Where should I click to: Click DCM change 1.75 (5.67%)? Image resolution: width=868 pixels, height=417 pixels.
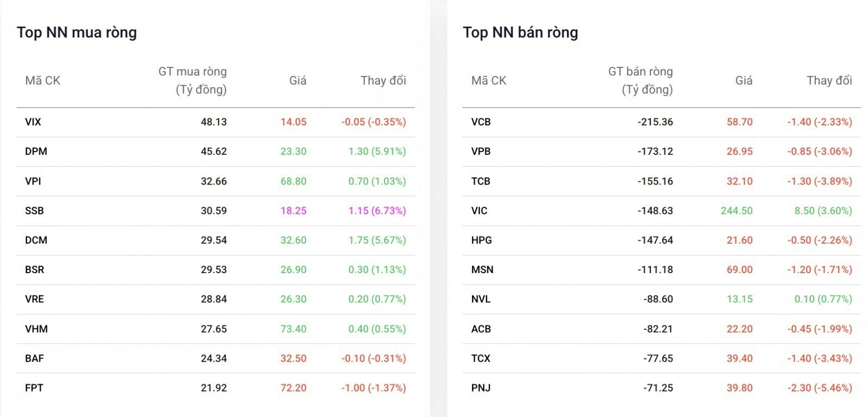(377, 240)
